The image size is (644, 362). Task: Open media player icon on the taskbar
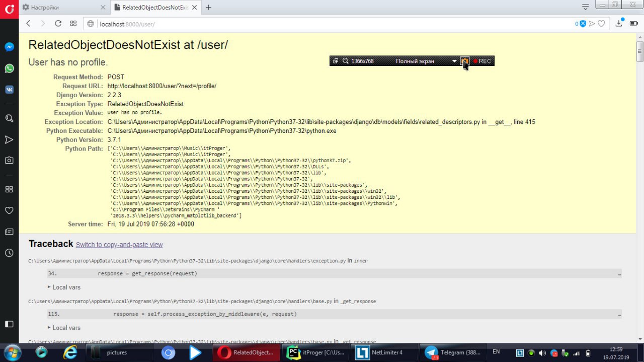[x=42, y=352]
